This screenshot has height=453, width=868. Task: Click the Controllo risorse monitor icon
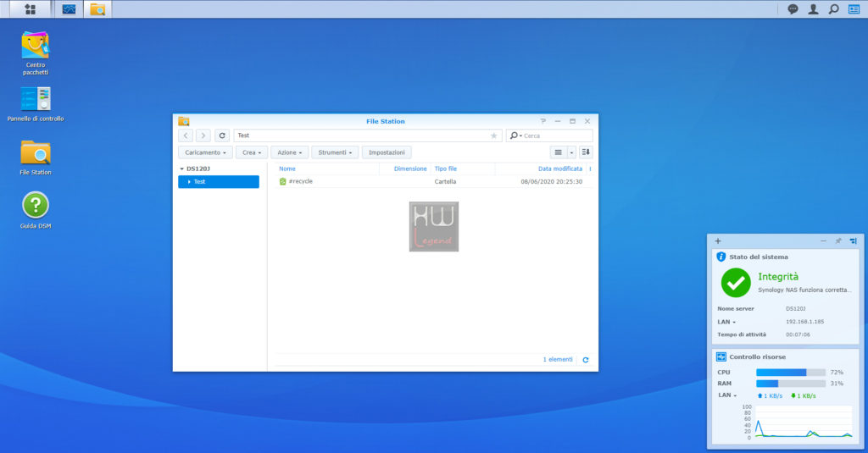[721, 356]
